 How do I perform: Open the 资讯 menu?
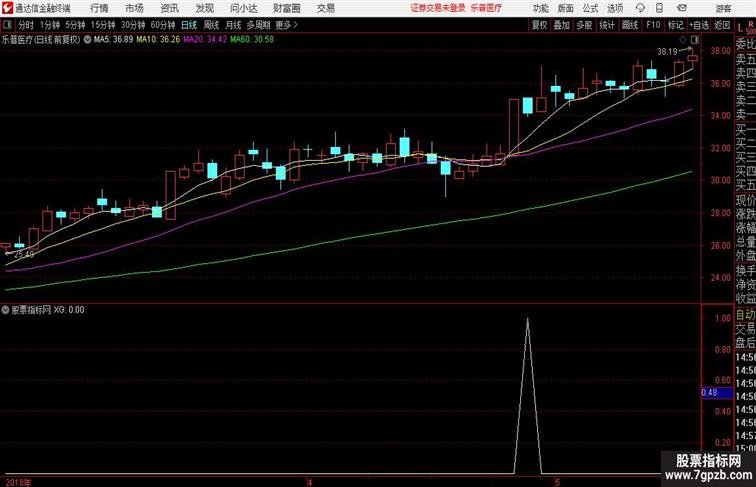[169, 8]
